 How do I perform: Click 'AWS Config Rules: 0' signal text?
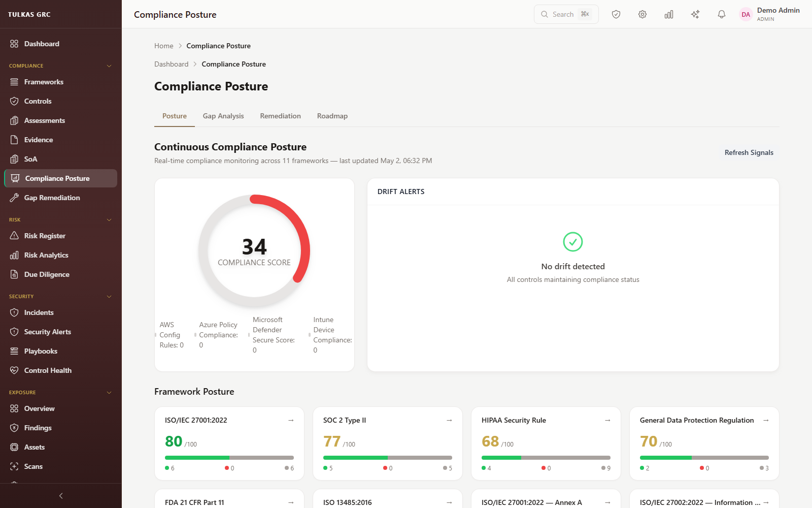(172, 335)
